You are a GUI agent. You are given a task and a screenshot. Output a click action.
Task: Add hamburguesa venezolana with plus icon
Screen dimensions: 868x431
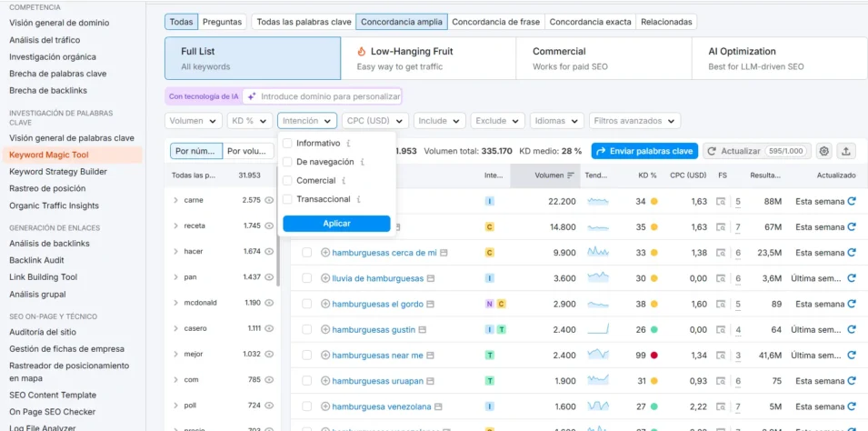[x=325, y=406]
